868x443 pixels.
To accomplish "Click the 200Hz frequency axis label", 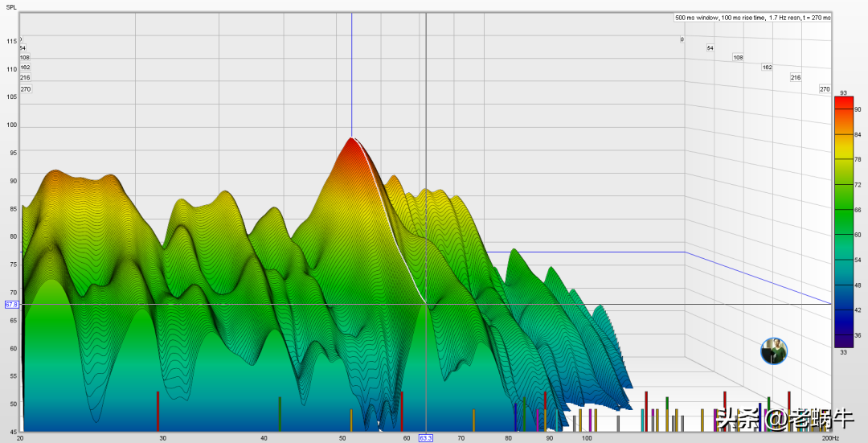I will [x=830, y=438].
